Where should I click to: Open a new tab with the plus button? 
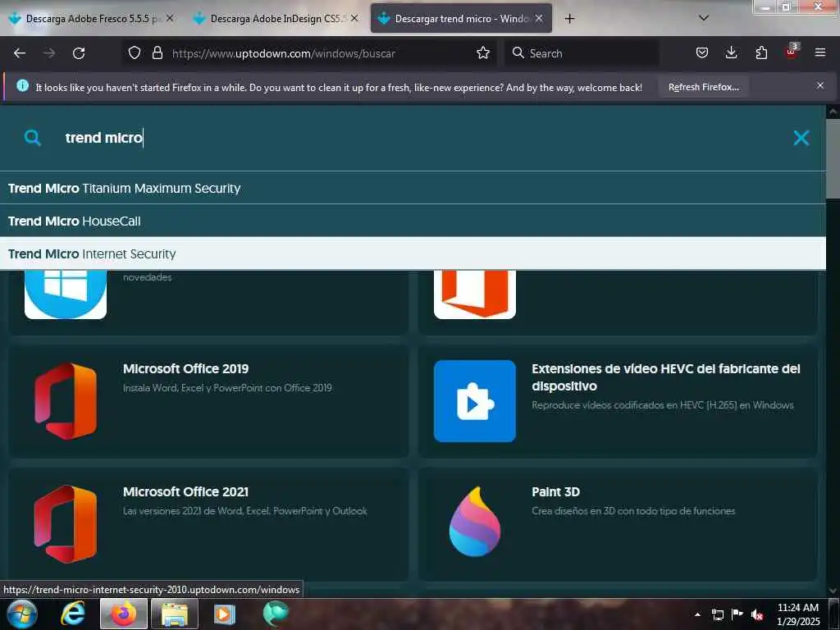pyautogui.click(x=569, y=19)
